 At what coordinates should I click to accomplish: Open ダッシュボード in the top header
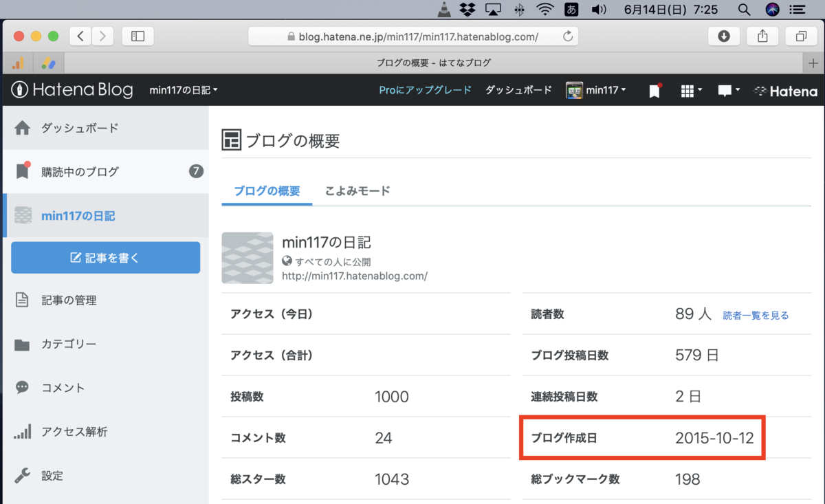(518, 90)
